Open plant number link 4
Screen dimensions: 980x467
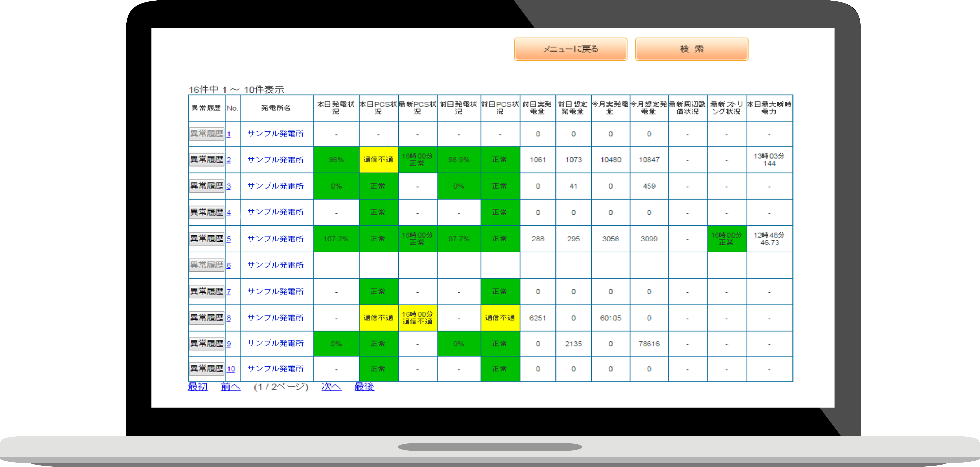point(229,212)
